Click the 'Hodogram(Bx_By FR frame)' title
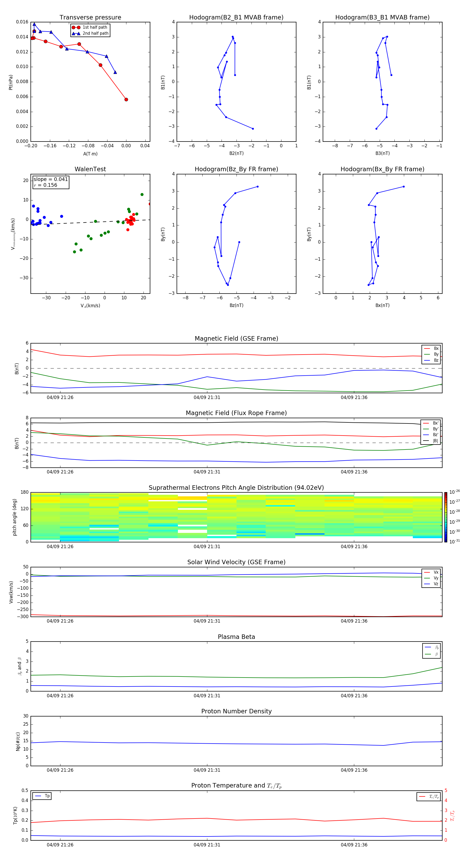Viewport: 473px width, 868px height. tap(382, 169)
